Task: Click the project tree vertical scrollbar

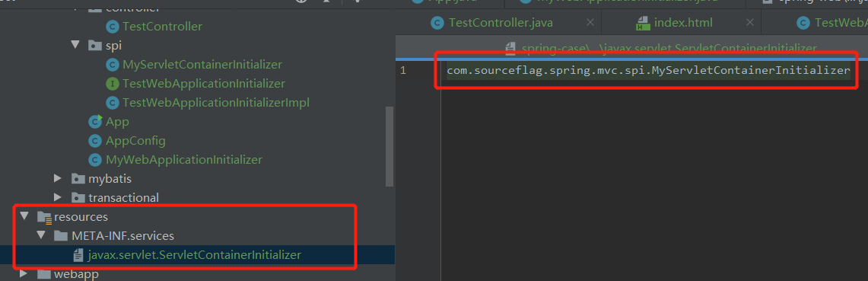Action: point(389,147)
